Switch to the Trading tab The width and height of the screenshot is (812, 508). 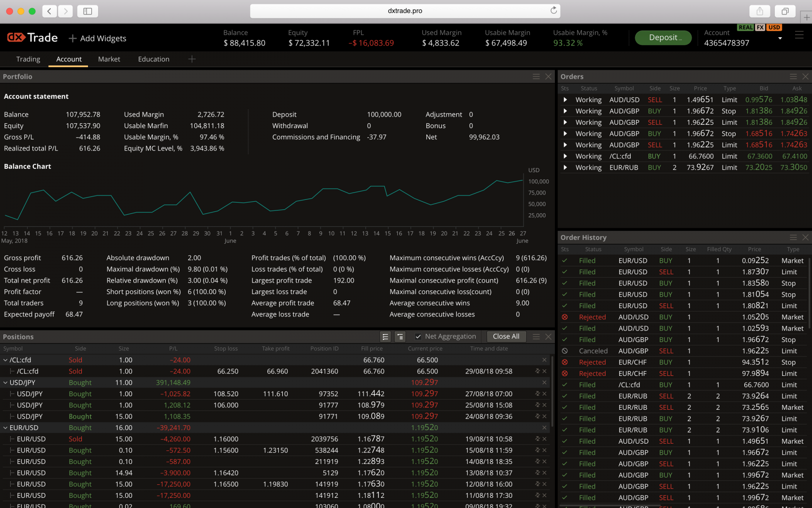[28, 59]
